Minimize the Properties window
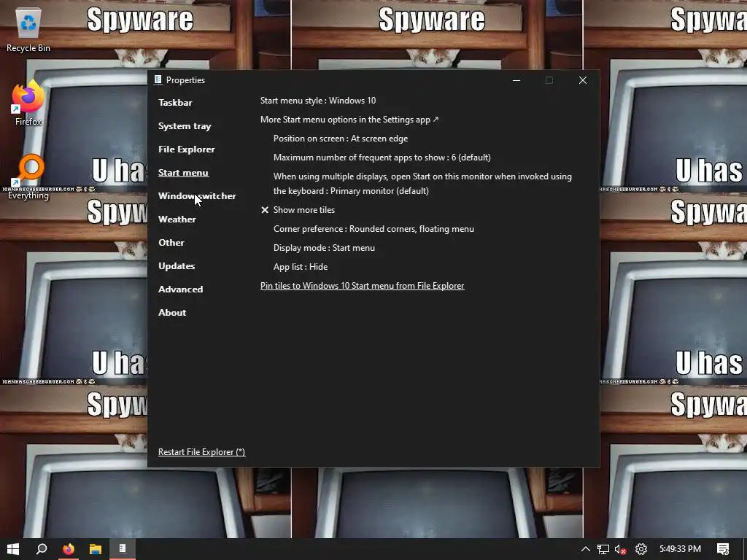 pos(516,80)
